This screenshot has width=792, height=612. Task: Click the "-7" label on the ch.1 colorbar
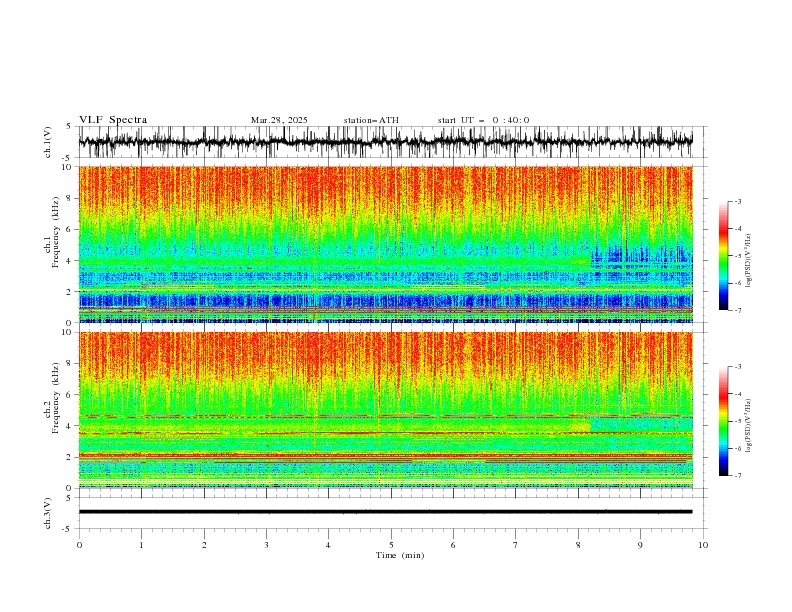point(737,310)
